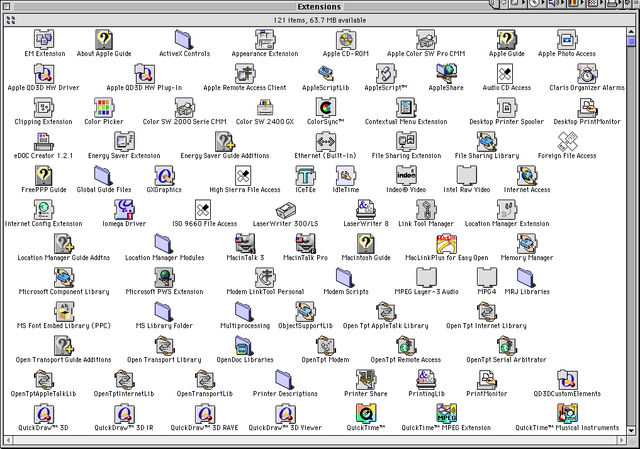640x449 pixels.
Task: Select the GXGraphics extension icon
Action: point(164,176)
